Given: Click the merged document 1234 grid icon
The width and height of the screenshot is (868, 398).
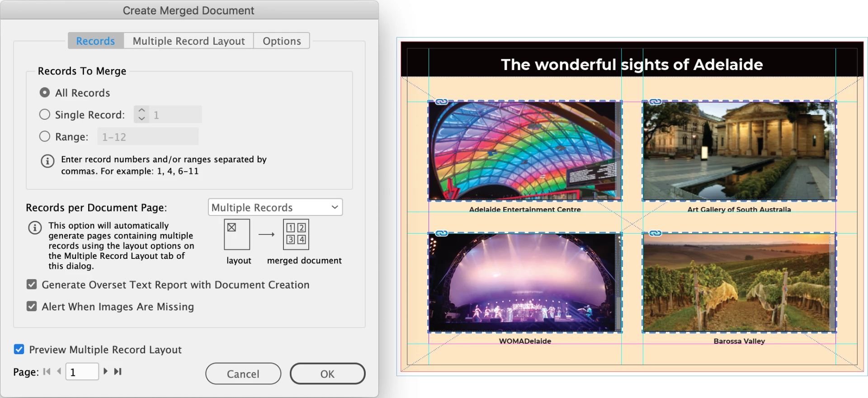Looking at the screenshot, I should 296,234.
